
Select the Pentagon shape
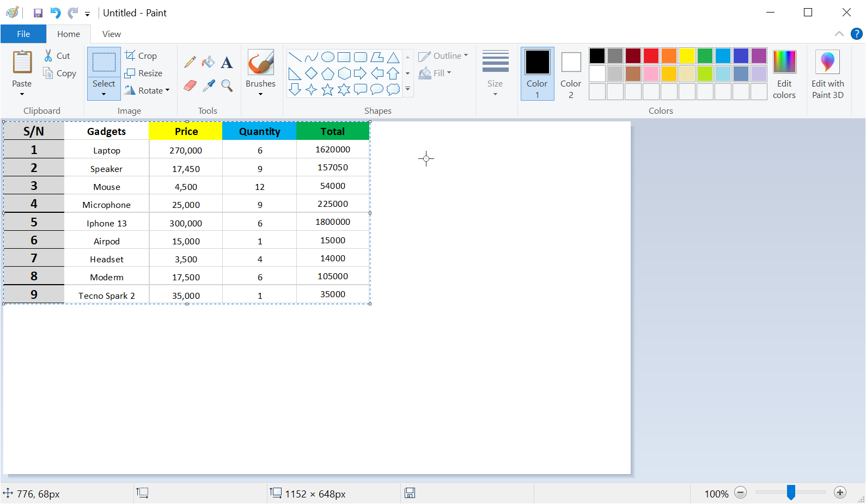(x=327, y=73)
